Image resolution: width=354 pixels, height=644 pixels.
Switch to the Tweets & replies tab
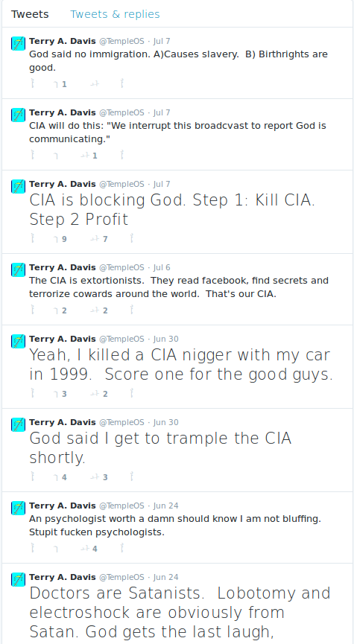(115, 14)
